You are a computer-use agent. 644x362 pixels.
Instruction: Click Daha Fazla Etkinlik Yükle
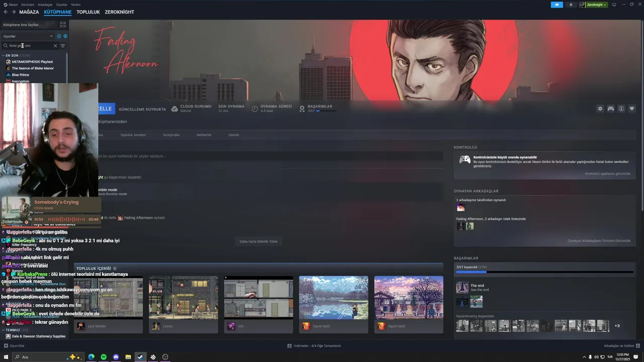258,241
